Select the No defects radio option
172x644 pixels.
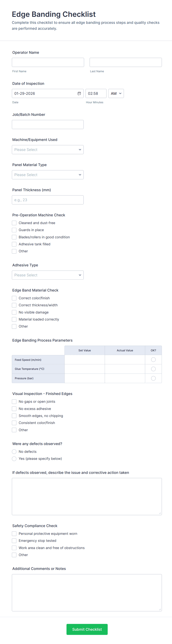(x=14, y=452)
